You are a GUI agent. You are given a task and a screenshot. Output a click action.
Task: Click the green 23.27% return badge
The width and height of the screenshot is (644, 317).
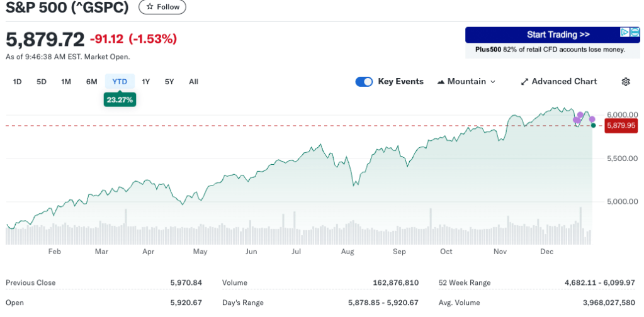tap(120, 99)
